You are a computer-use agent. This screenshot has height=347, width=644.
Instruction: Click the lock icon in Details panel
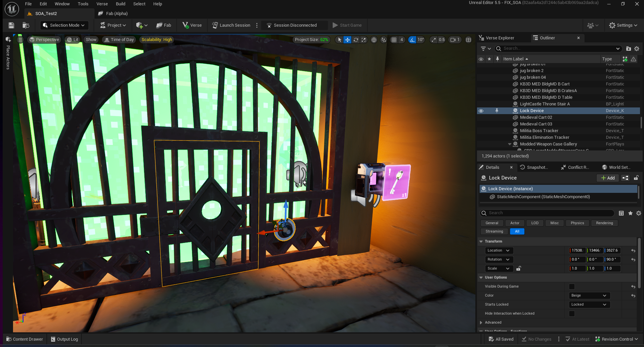tap(636, 178)
